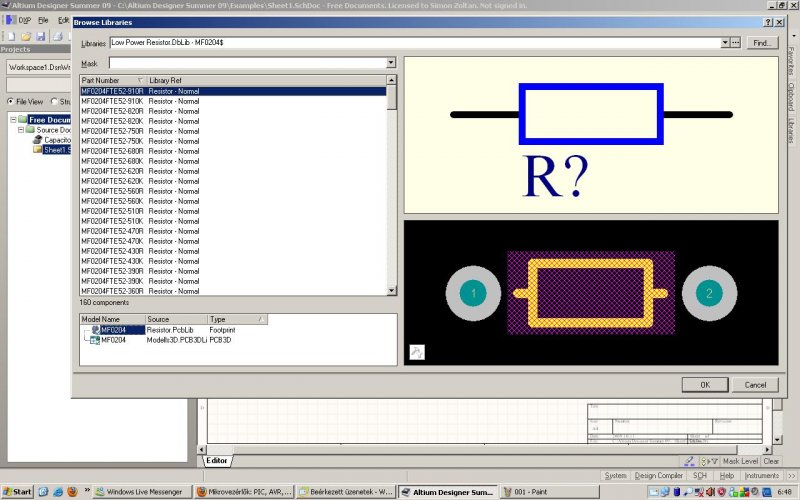Click the Show Desktop quick launch icon
The height and width of the screenshot is (500, 800).
point(43,492)
